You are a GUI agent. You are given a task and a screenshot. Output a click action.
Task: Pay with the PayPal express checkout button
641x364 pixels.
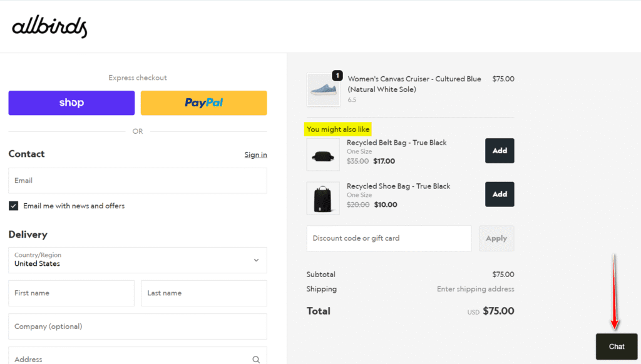coord(203,103)
